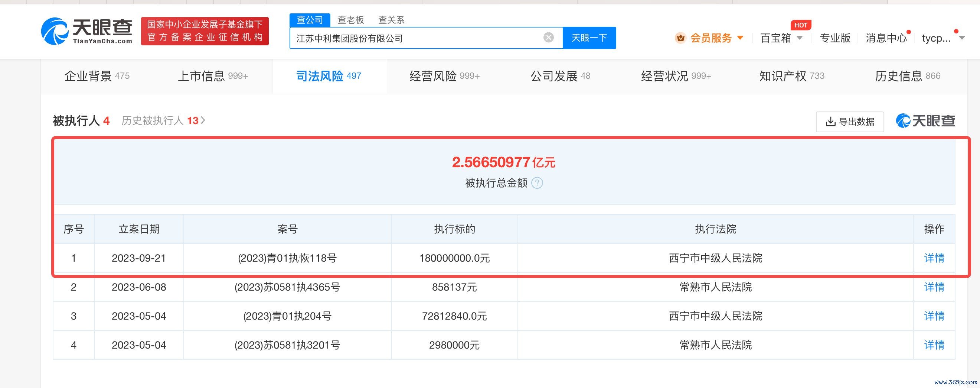980x388 pixels.
Task: Expand 历史被执行人 13 chevron
Action: (x=203, y=120)
